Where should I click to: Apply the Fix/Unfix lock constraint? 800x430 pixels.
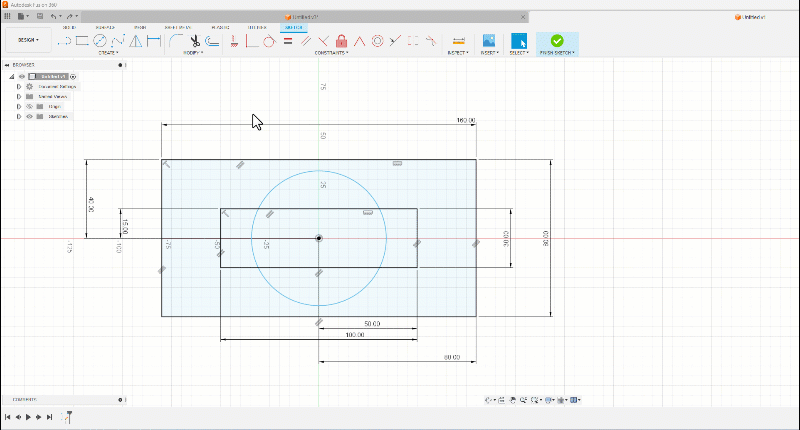(341, 41)
